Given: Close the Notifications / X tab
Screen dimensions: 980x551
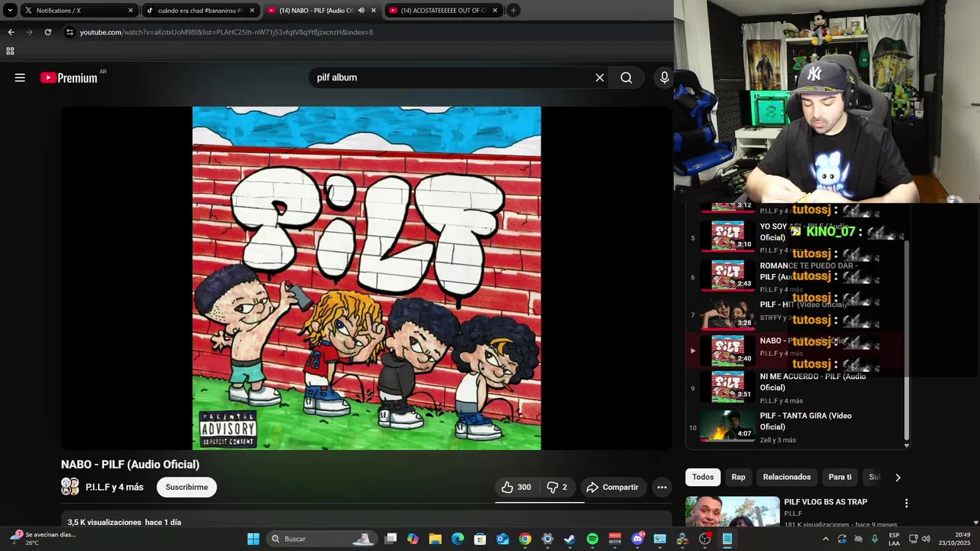Looking at the screenshot, I should tap(130, 11).
